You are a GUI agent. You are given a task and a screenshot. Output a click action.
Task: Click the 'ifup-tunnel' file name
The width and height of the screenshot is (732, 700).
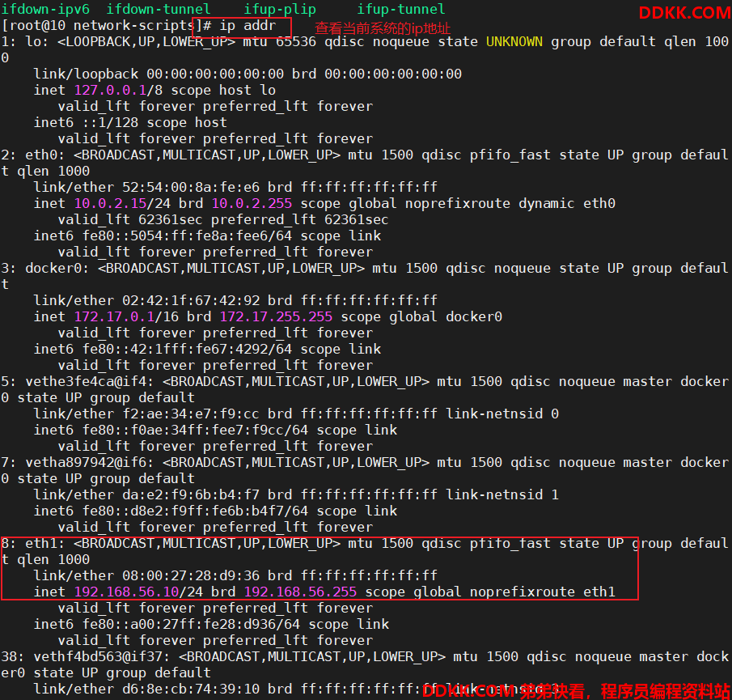[x=401, y=9]
